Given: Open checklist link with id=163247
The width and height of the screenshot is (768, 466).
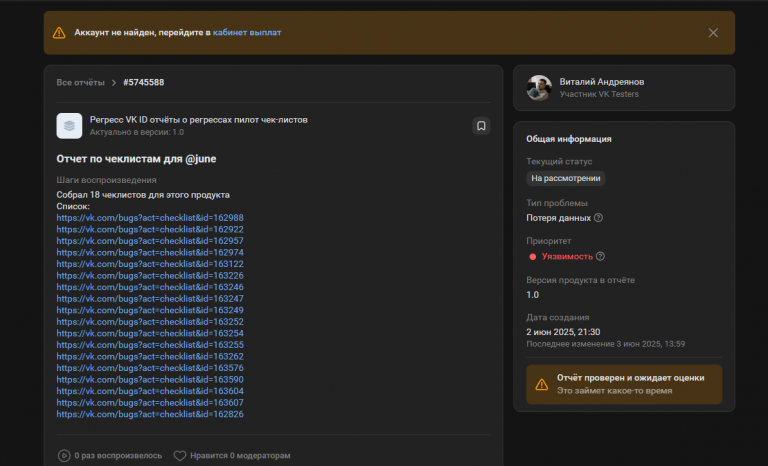Looking at the screenshot, I should coord(150,298).
